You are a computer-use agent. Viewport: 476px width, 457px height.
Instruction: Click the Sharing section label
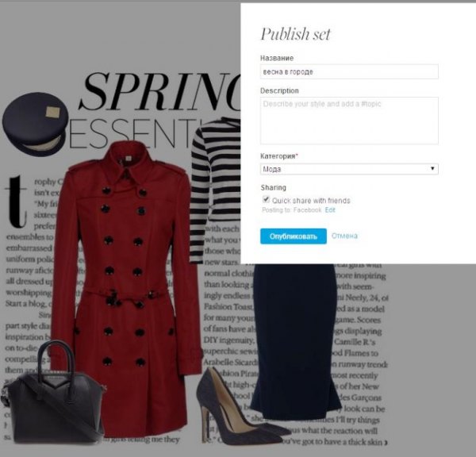pos(273,187)
